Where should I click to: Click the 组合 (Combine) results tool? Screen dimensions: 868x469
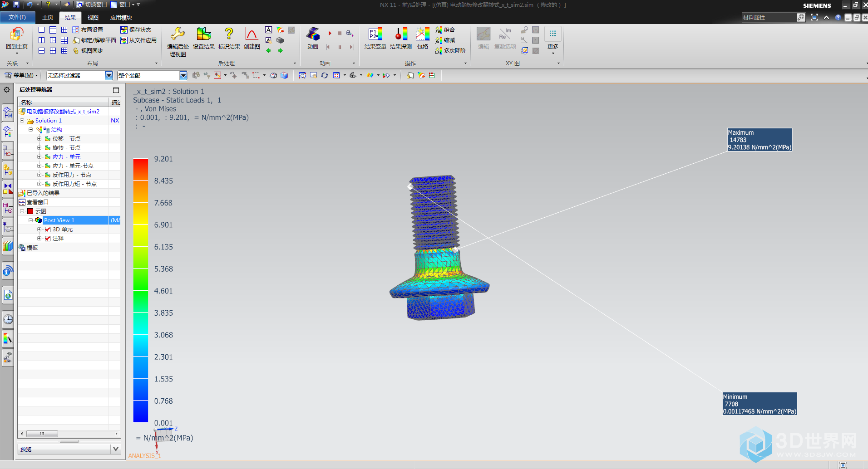[445, 30]
